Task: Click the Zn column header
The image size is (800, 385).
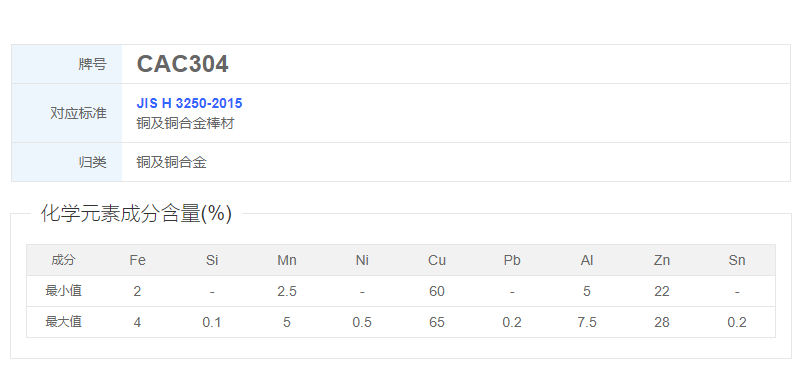Action: coord(662,261)
